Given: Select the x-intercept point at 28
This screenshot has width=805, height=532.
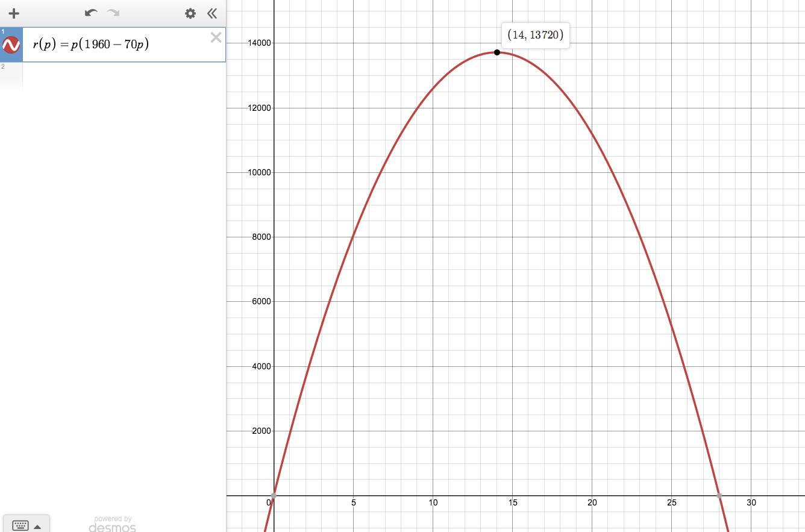Looking at the screenshot, I should [x=719, y=495].
